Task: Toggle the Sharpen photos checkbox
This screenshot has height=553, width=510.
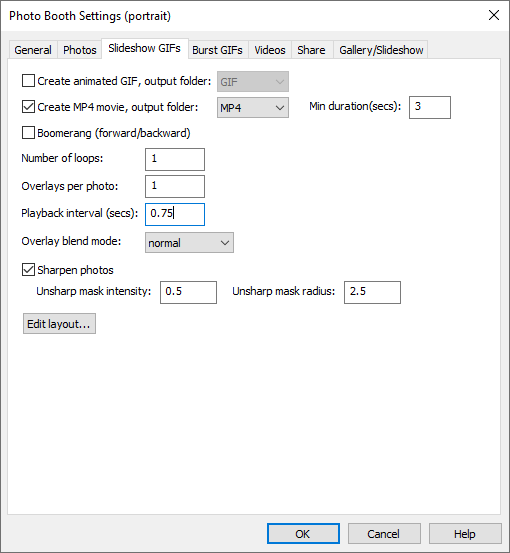Action: coord(28,270)
